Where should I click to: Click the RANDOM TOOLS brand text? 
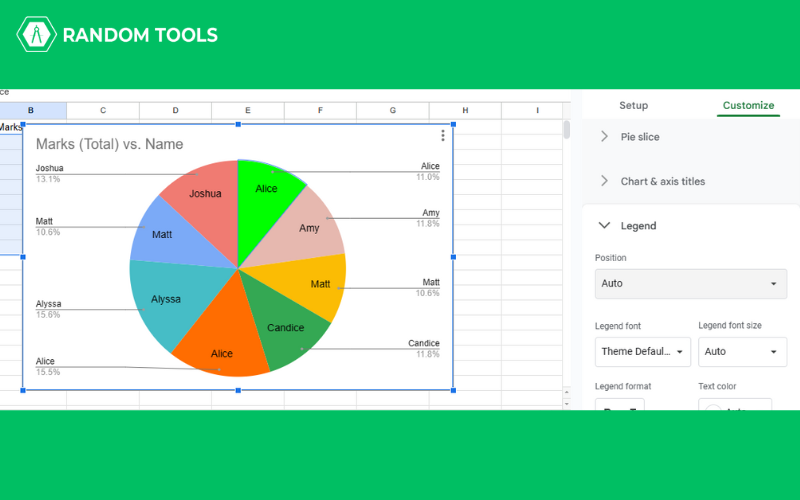pos(140,35)
